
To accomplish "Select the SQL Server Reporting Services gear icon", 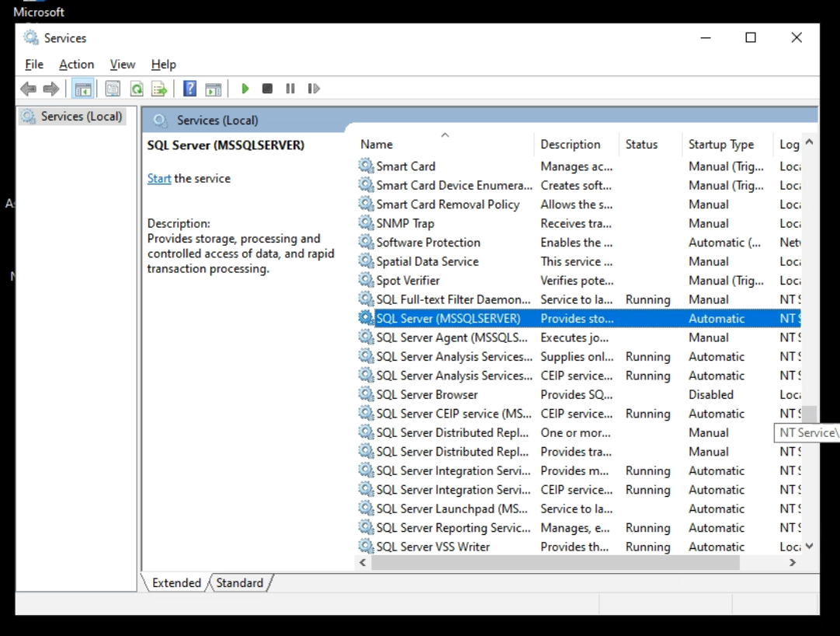I will (366, 527).
